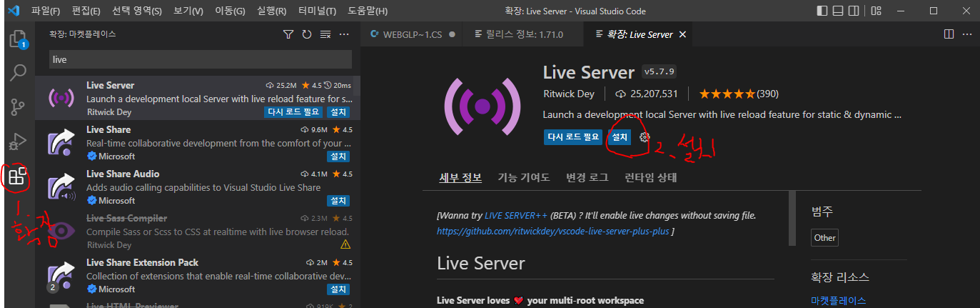Open extensions panel more actions menu
The width and height of the screenshot is (980, 308).
point(344,34)
